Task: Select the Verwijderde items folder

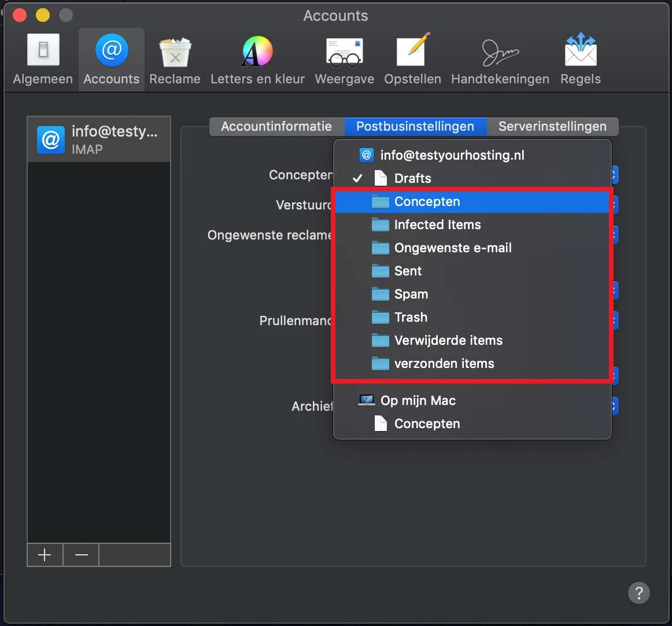Action: (448, 341)
